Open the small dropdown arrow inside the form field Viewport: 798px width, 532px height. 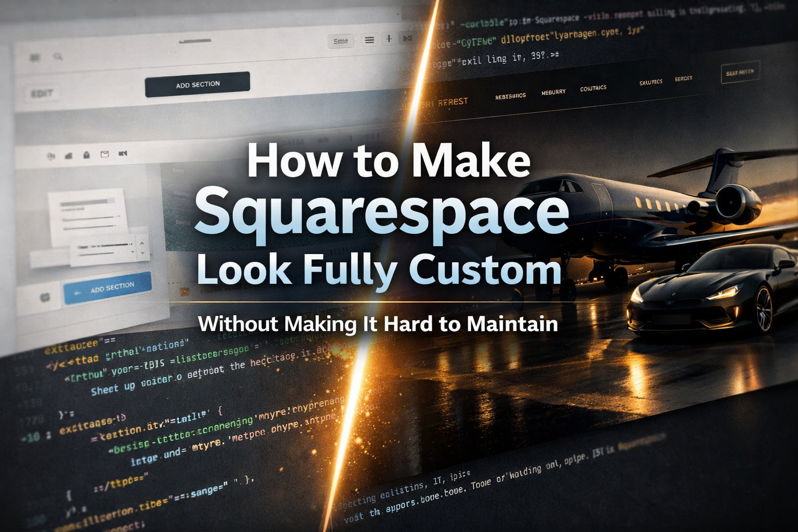[x=132, y=252]
